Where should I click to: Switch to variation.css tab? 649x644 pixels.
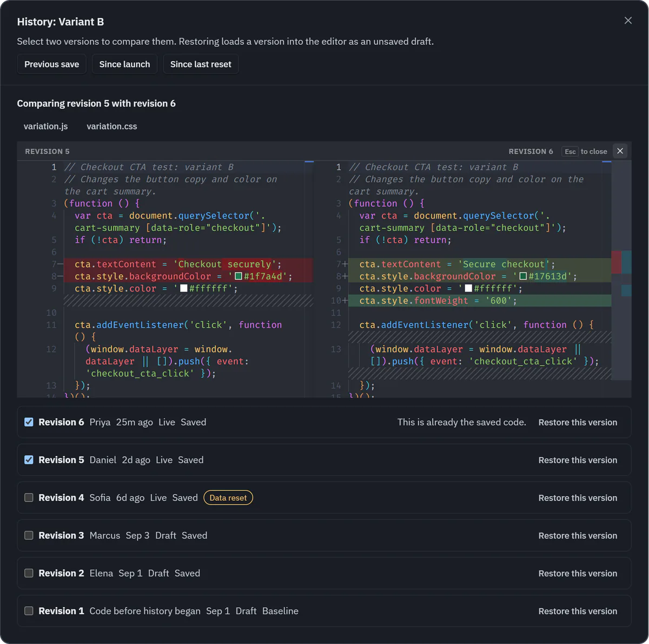coord(112,126)
